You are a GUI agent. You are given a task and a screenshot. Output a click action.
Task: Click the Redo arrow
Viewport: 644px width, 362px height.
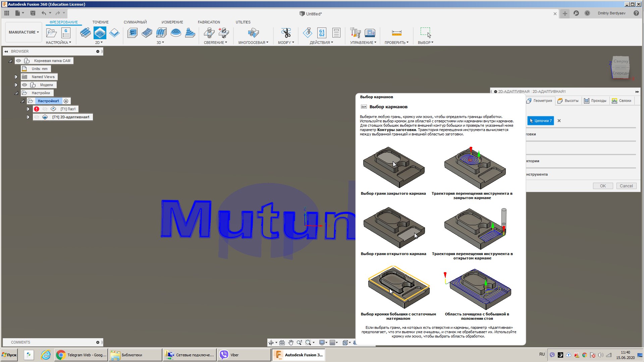tap(58, 13)
